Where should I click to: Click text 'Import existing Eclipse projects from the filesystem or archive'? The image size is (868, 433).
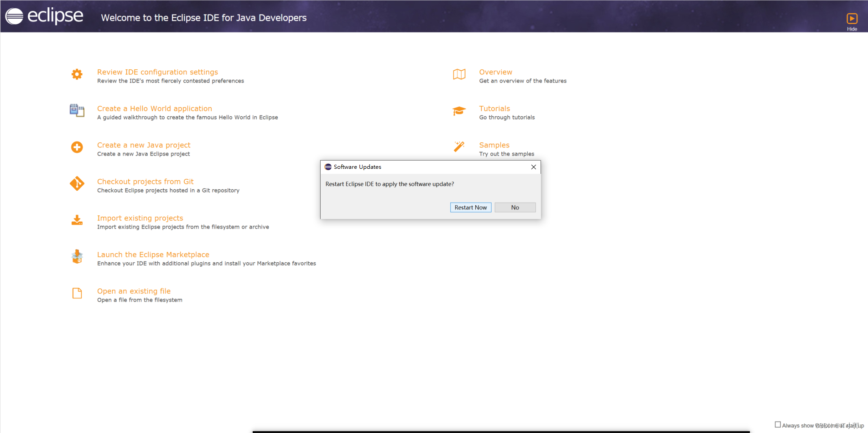click(x=183, y=227)
